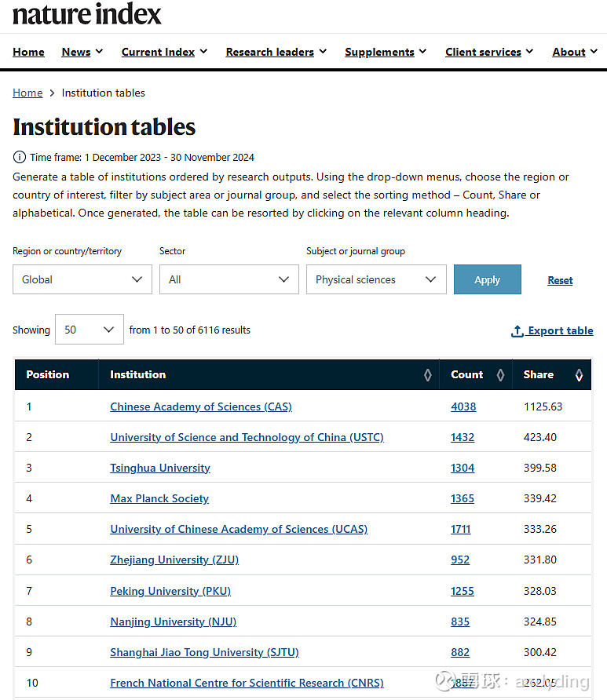607x700 pixels.
Task: Sort table by Count column arrows
Action: click(500, 375)
